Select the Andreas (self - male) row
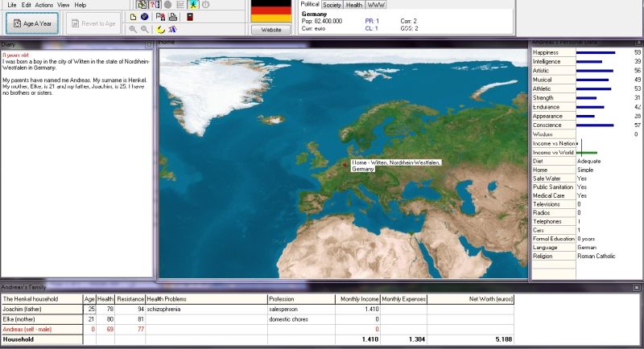This screenshot has width=644, height=349. tap(258, 329)
